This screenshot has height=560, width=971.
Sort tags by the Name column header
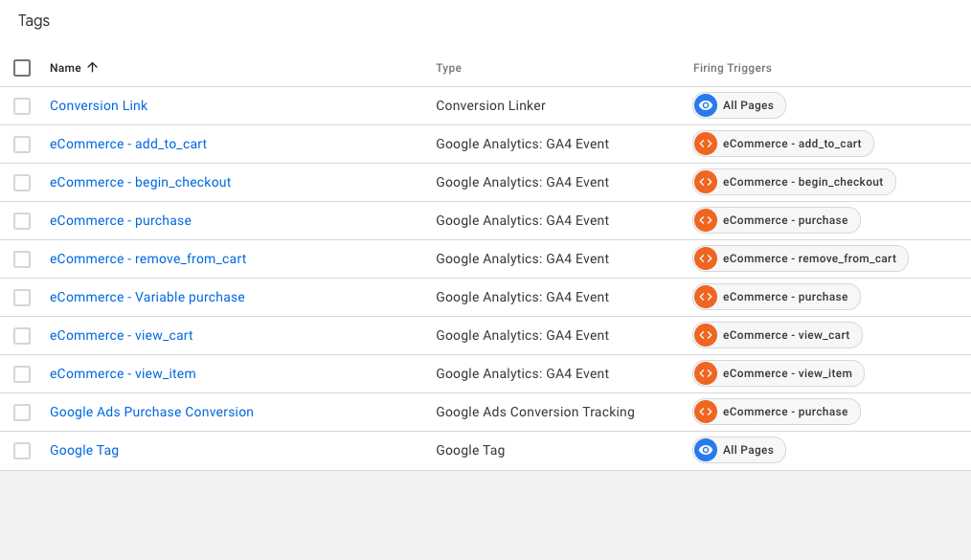[x=65, y=68]
